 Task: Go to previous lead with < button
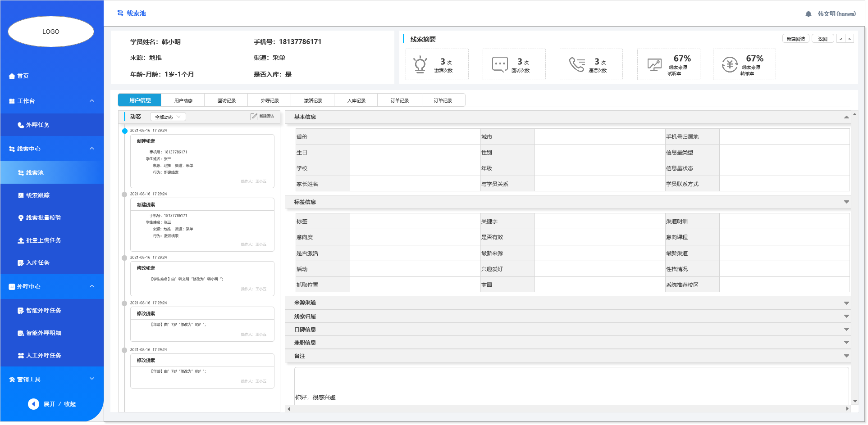[x=841, y=39]
